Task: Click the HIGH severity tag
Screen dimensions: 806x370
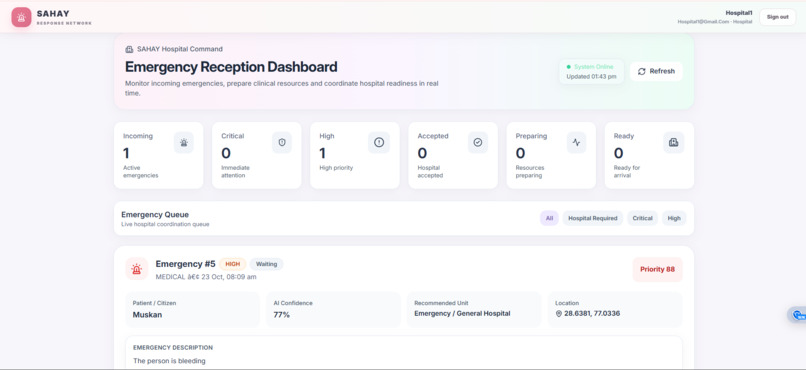Action: click(x=233, y=264)
